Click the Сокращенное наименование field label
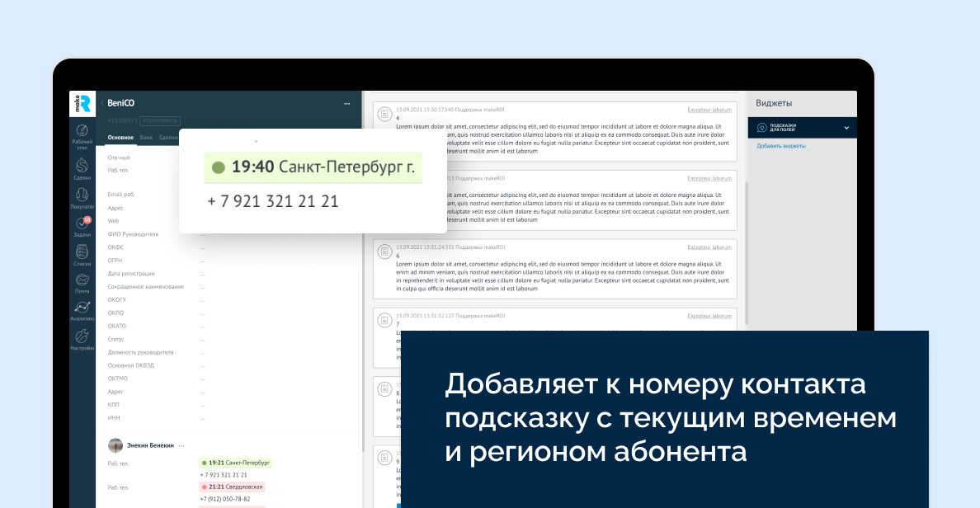This screenshot has height=508, width=980. tap(146, 287)
